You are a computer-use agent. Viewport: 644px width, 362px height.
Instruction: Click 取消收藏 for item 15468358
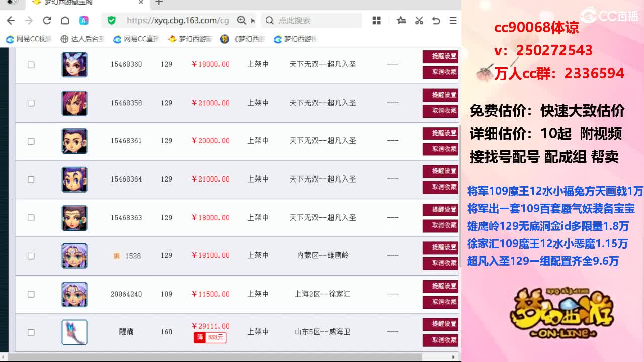click(x=441, y=111)
